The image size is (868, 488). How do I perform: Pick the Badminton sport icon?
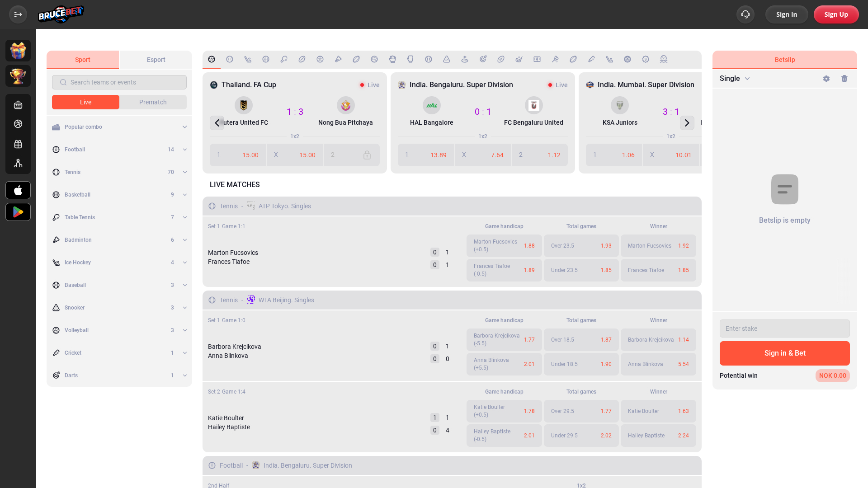pos(338,59)
